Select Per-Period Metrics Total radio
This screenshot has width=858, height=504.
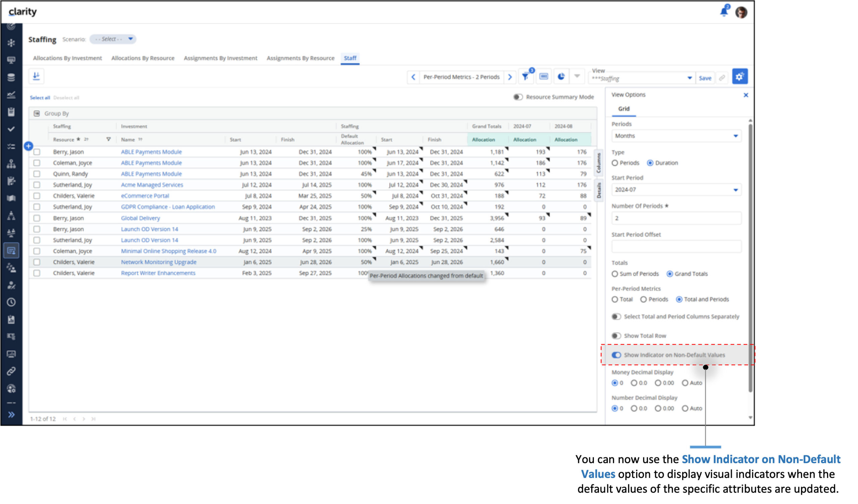pos(615,300)
